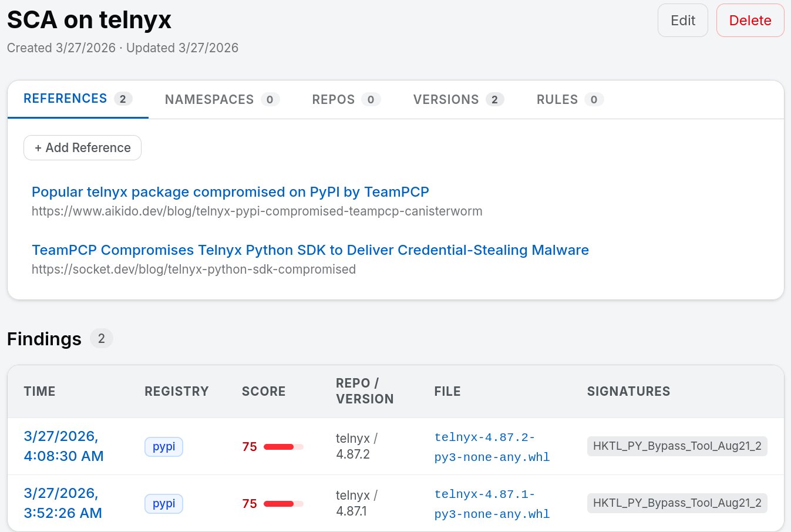Open the finding from 4:08:30 AM
This screenshot has height=532, width=791.
[63, 446]
